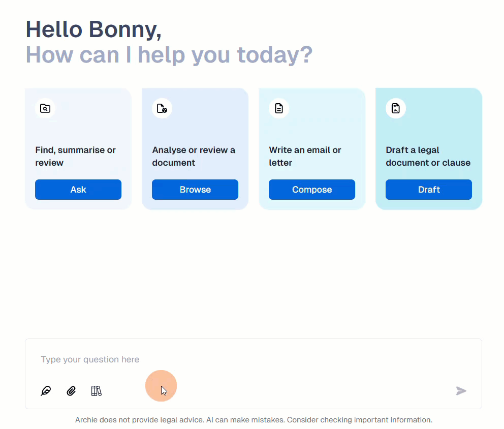Focus the 'Type your question here' field
This screenshot has width=504, height=429.
coord(254,359)
